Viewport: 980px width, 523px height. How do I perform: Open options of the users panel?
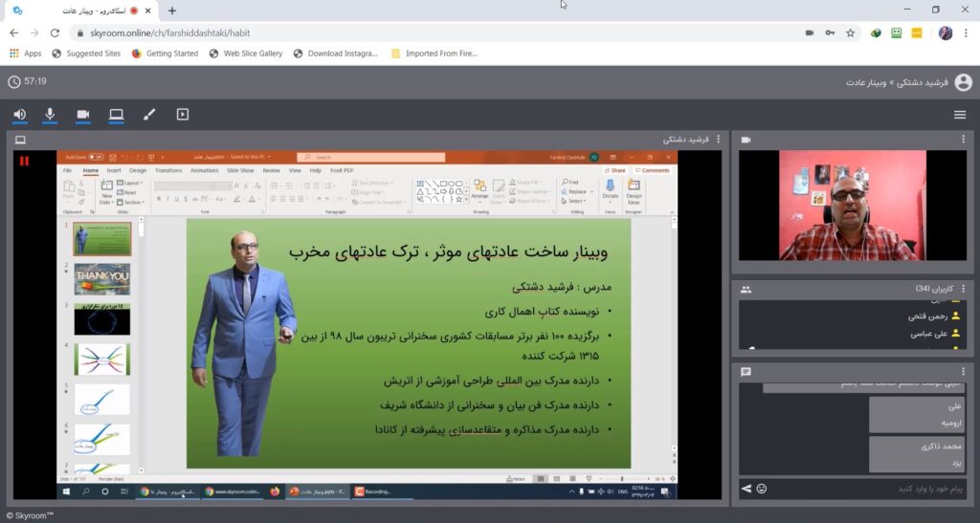(963, 289)
